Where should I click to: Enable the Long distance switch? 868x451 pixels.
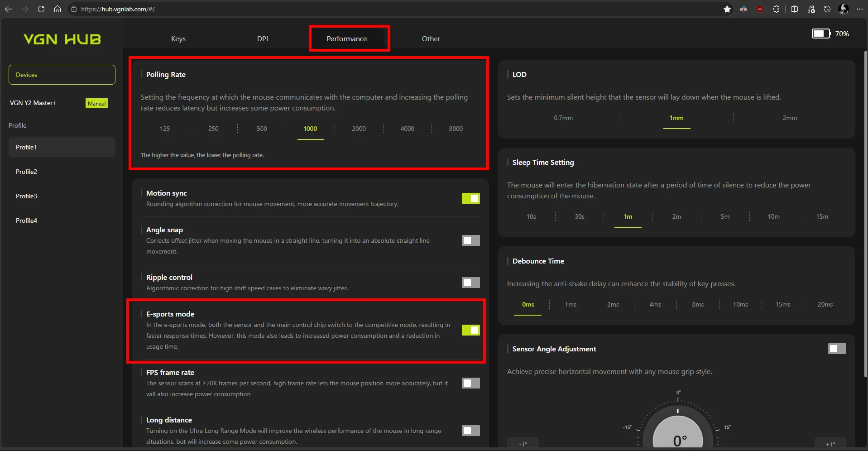(471, 431)
